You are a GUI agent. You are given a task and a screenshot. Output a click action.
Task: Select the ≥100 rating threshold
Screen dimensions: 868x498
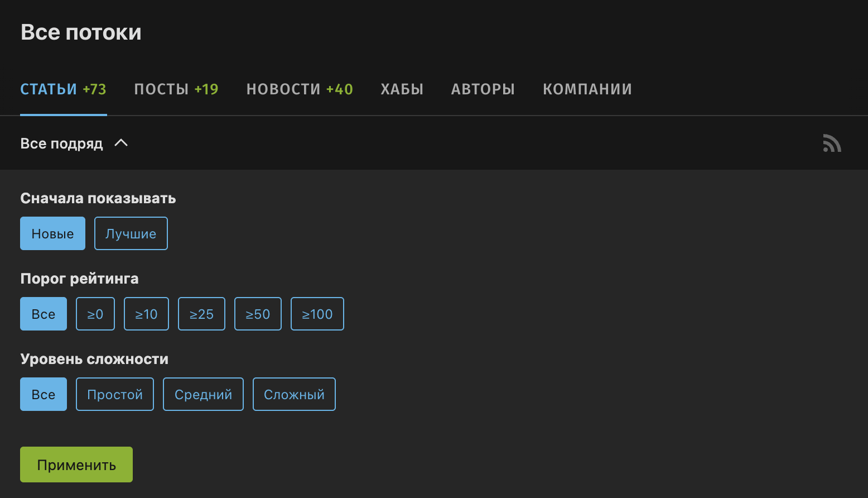(x=317, y=314)
